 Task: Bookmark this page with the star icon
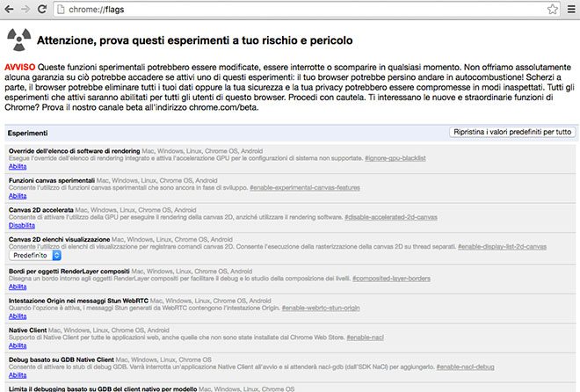click(552, 10)
